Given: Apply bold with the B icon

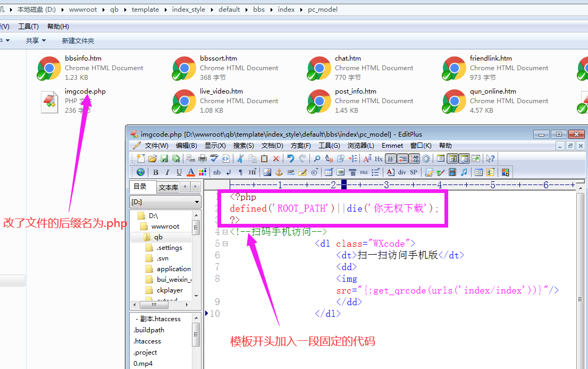Looking at the screenshot, I should point(156,172).
